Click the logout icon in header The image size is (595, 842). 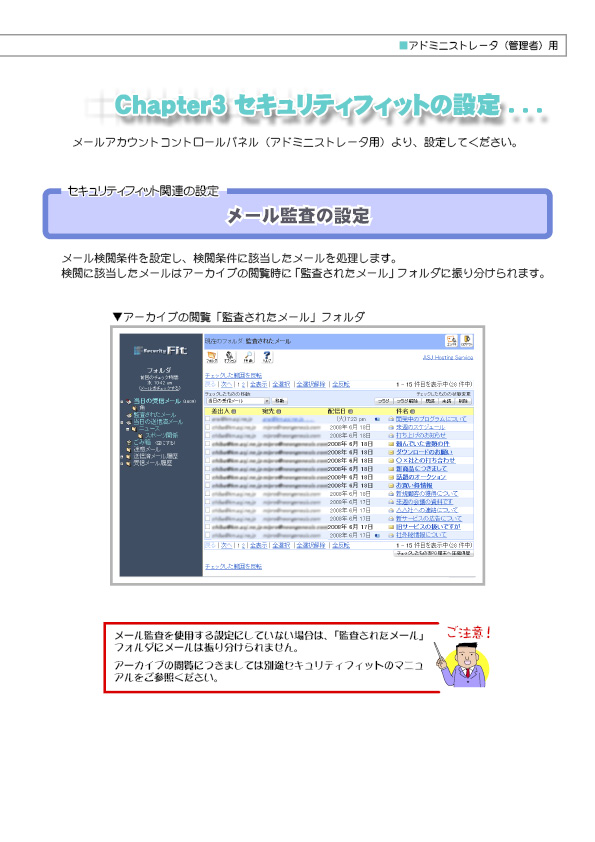pyautogui.click(x=467, y=341)
